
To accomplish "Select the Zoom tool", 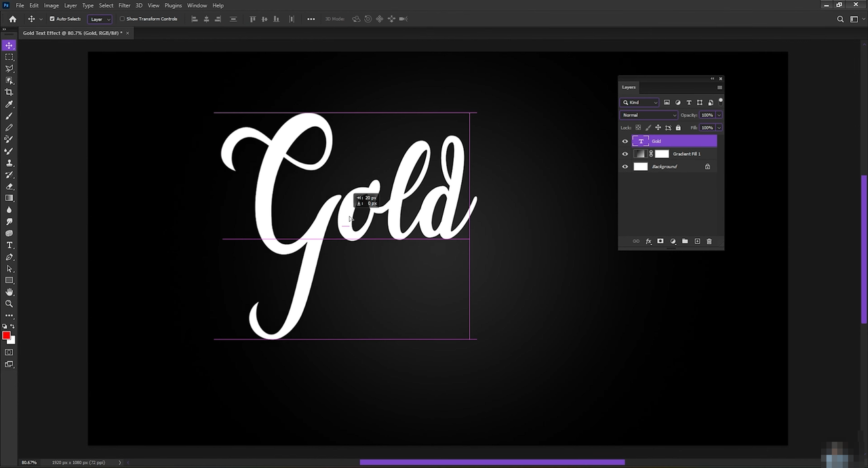I will [x=9, y=304].
